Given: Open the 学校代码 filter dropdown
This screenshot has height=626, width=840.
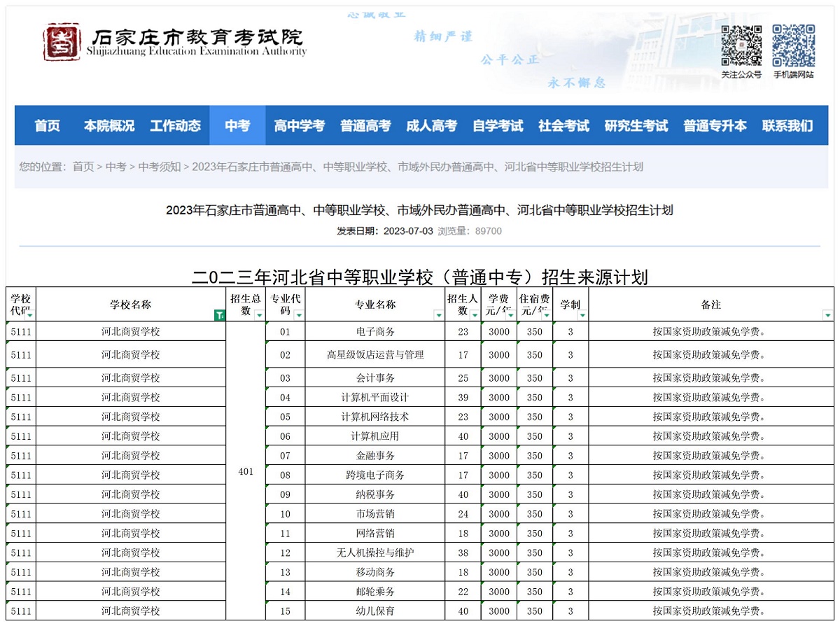Looking at the screenshot, I should (29, 317).
